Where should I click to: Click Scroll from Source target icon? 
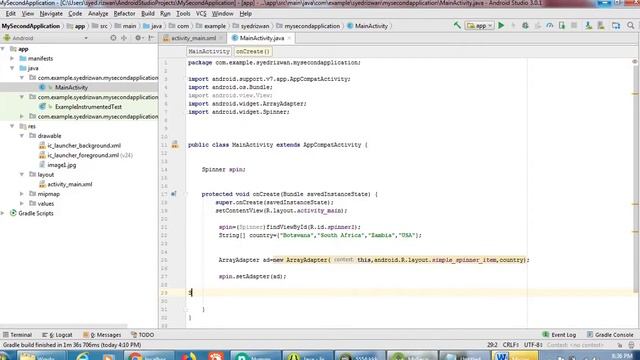(113, 38)
